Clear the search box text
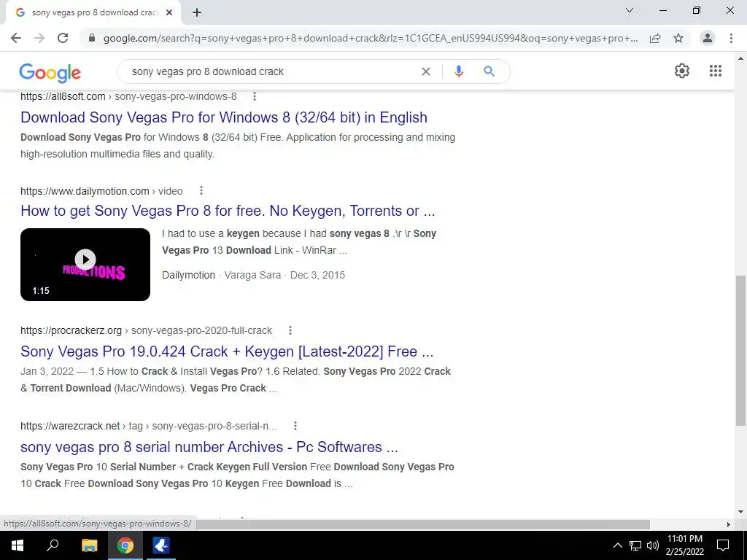 pos(426,71)
